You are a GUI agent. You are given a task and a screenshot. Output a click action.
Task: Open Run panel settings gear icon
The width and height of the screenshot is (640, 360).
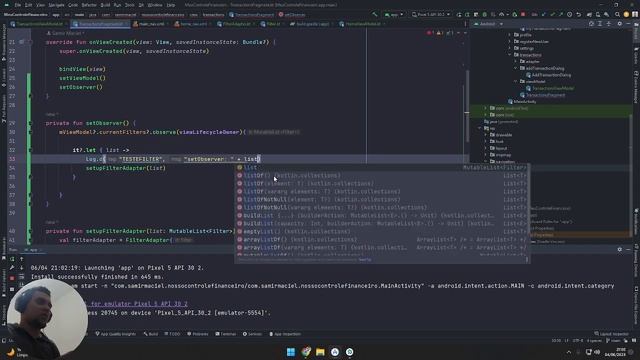(620, 249)
